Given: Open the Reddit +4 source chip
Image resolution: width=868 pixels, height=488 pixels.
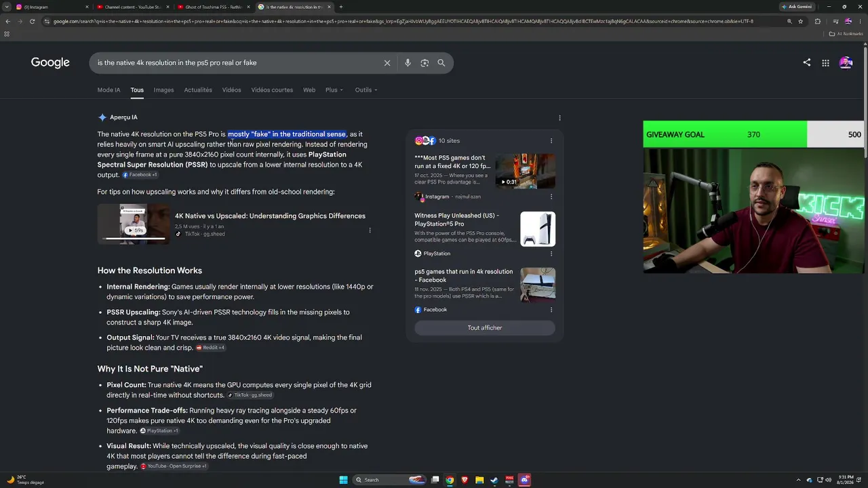Looking at the screenshot, I should (x=210, y=348).
